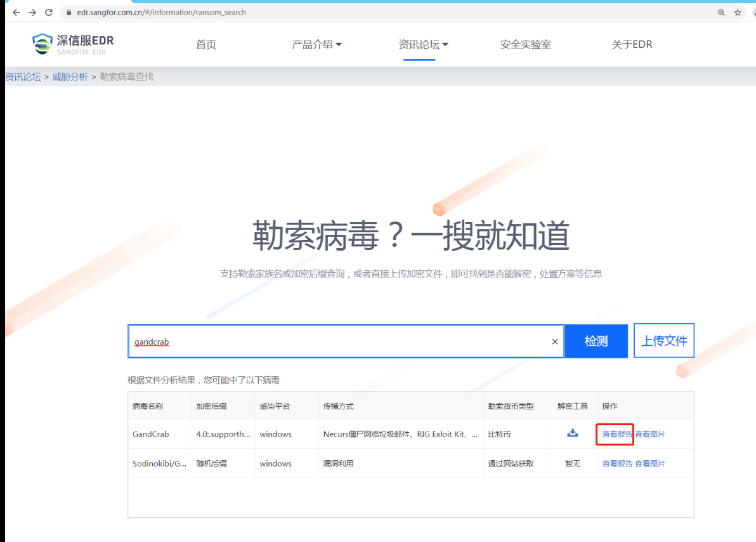Download the GandCrab decryption tool

tap(572, 433)
